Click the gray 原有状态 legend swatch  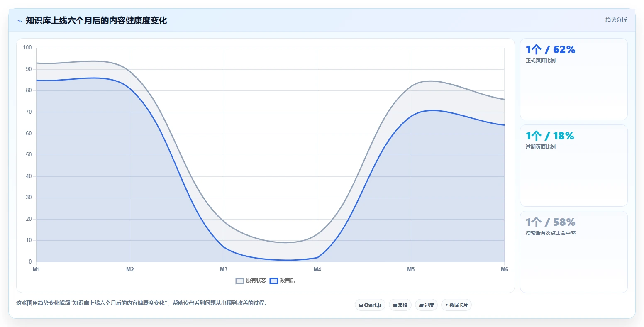[x=240, y=281]
